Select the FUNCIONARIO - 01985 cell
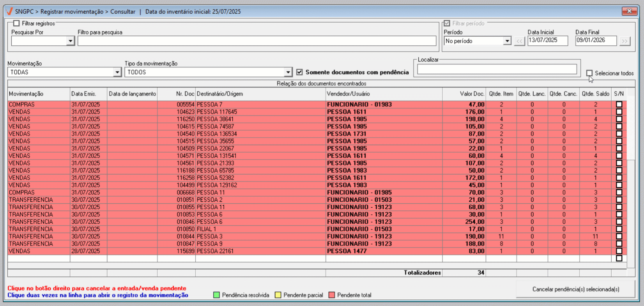This screenshot has width=644, height=306. point(384,192)
